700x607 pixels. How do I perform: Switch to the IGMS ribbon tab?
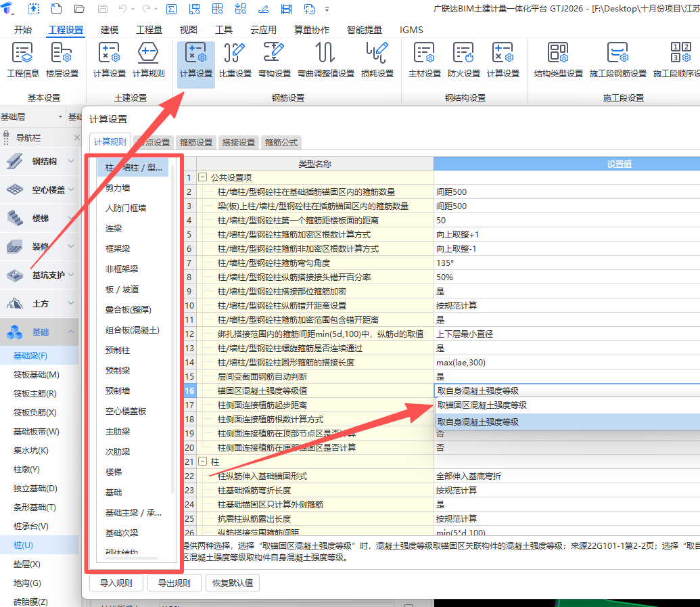coord(411,30)
